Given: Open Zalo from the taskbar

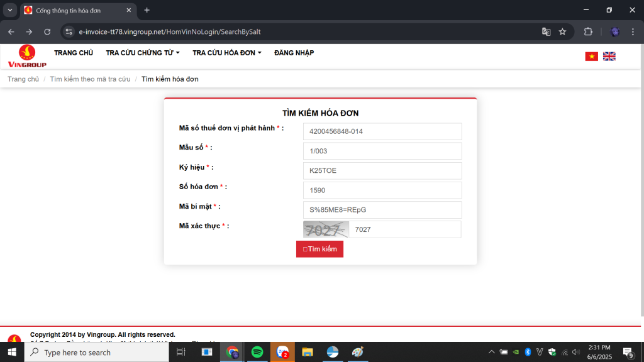Looking at the screenshot, I should point(282,352).
